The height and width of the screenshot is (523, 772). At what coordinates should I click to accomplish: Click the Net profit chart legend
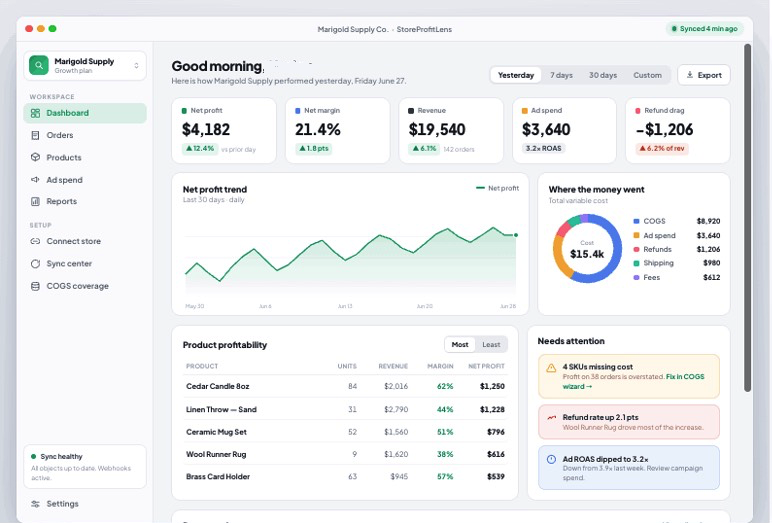tap(497, 188)
